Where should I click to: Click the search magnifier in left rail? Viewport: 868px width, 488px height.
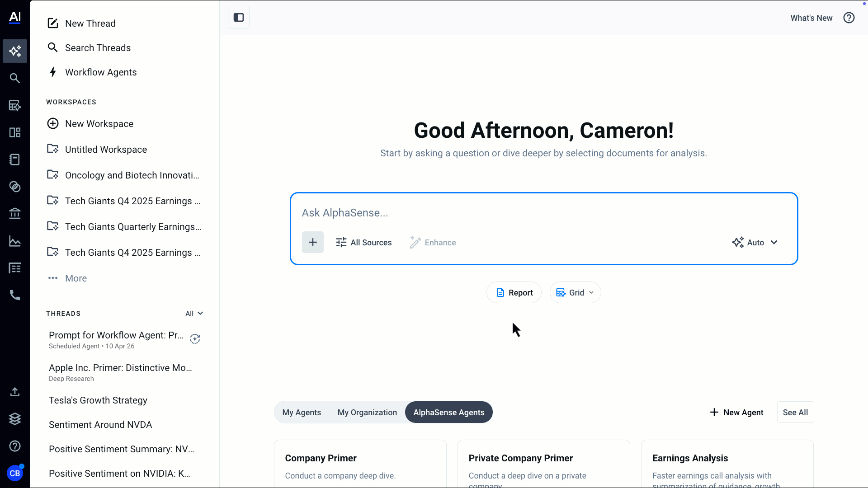(15, 78)
